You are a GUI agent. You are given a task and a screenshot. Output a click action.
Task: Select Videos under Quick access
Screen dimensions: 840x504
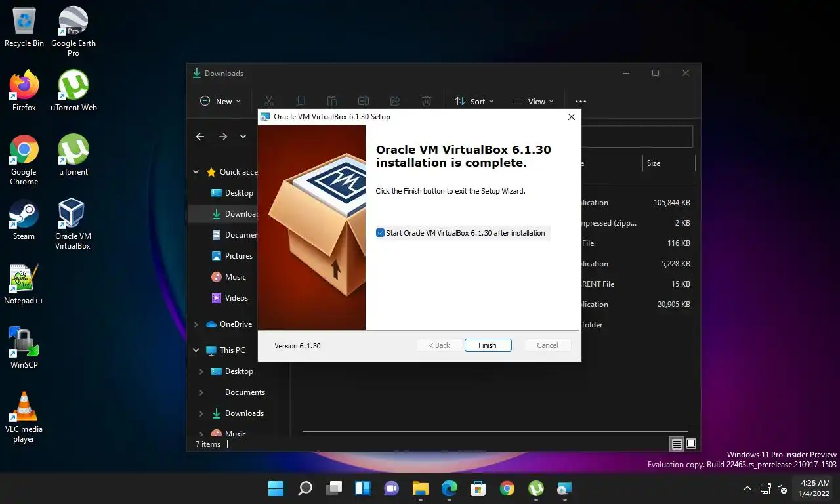pyautogui.click(x=236, y=298)
